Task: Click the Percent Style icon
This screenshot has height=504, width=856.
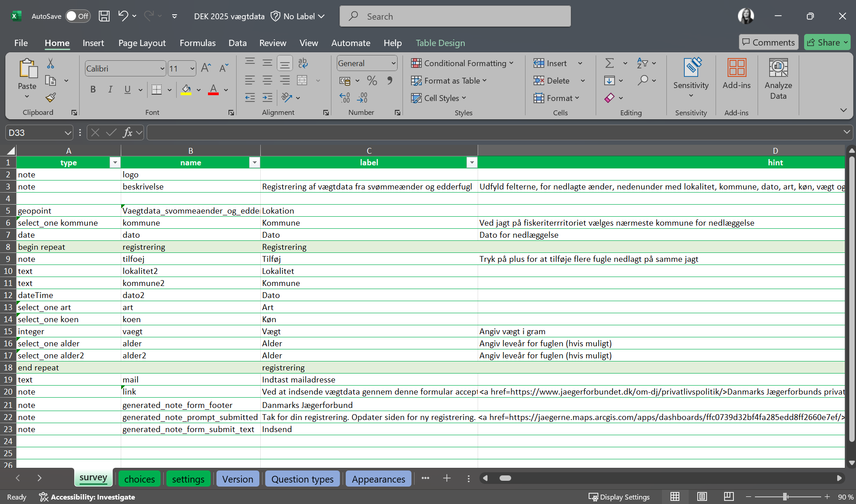Action: pos(372,80)
